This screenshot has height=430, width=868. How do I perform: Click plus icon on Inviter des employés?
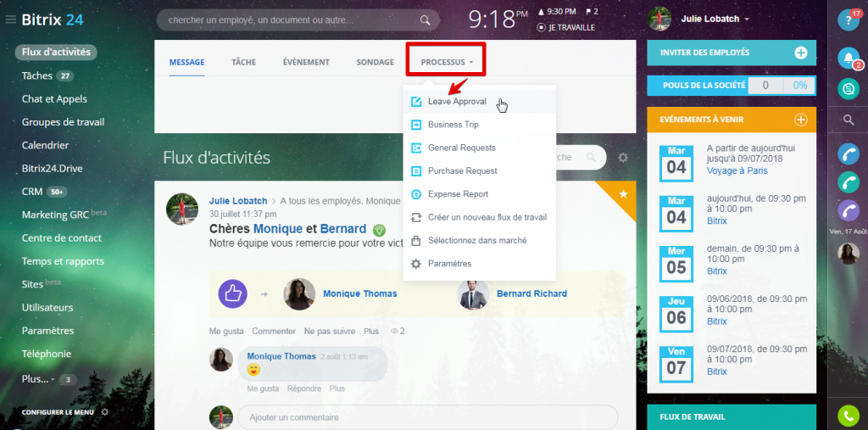click(800, 53)
